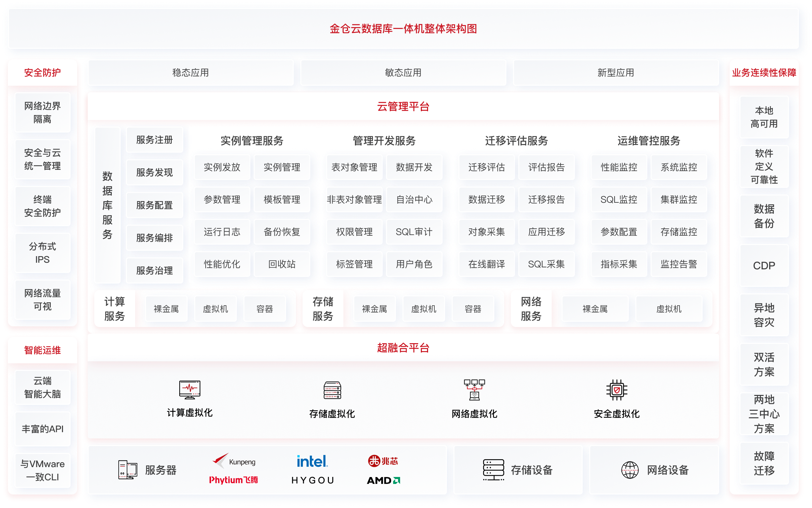Click the 兆芯 logo
This screenshot has height=508, width=812.
pyautogui.click(x=383, y=461)
